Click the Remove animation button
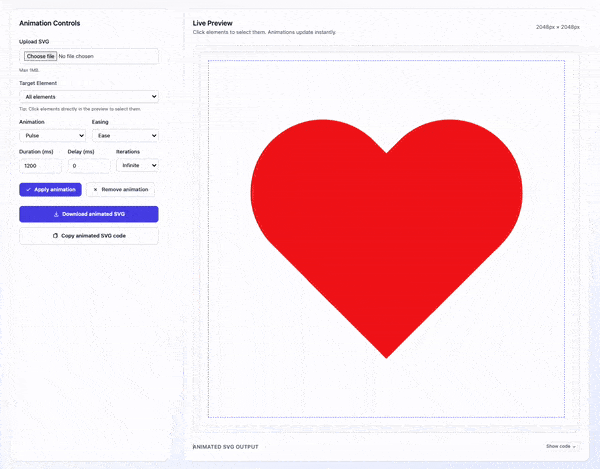The height and width of the screenshot is (469, 600). pos(121,189)
